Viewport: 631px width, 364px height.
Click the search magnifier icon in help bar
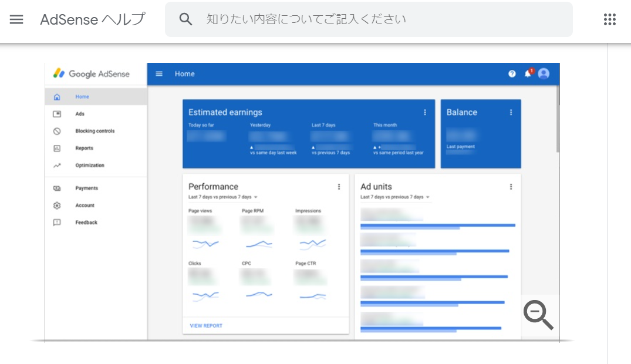coord(185,19)
